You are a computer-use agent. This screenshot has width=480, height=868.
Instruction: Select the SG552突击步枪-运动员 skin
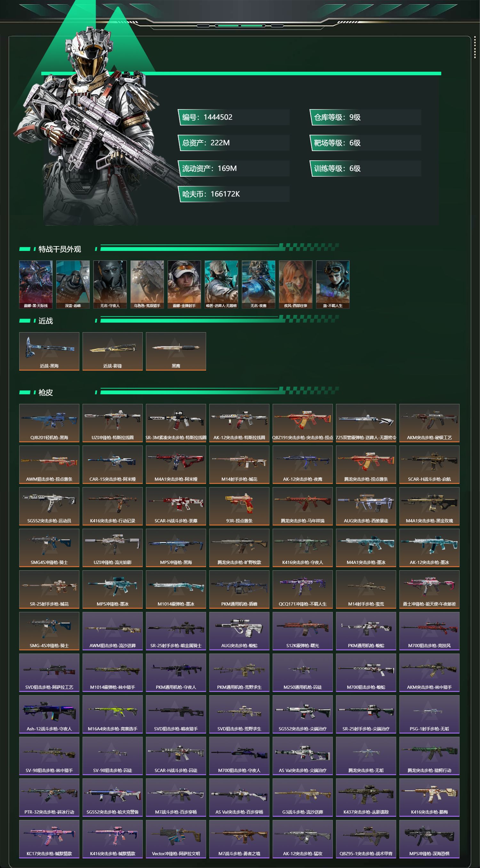49,506
